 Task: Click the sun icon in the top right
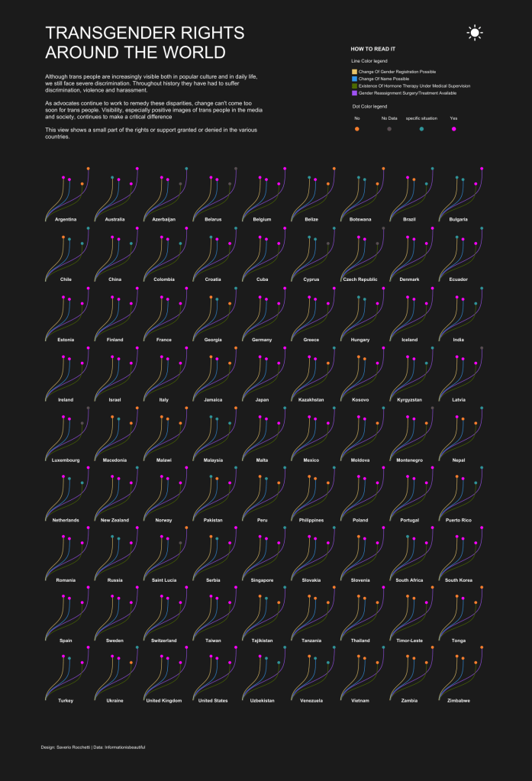coord(475,32)
